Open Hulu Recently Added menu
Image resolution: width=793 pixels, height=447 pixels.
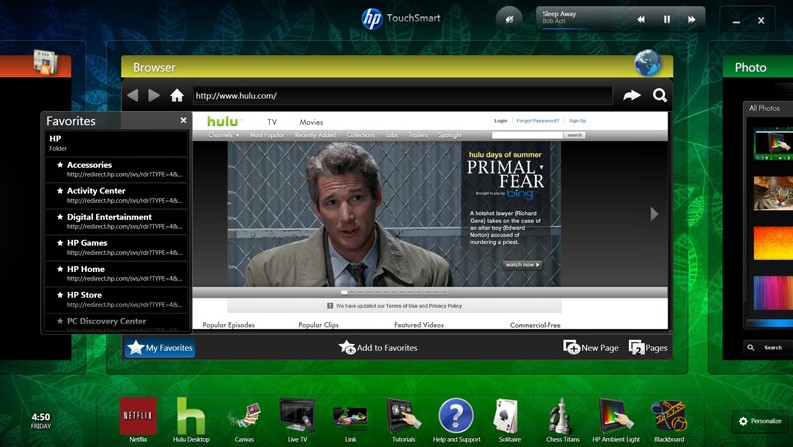point(315,135)
